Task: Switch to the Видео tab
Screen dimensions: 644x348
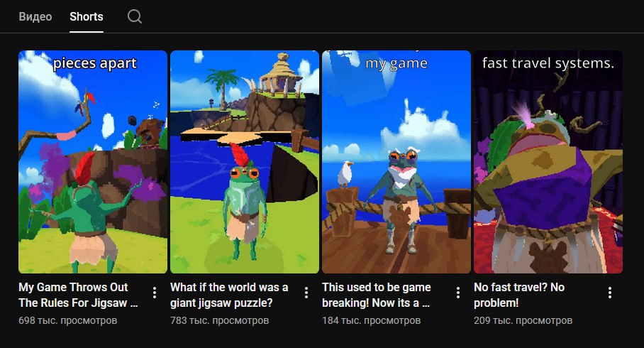Action: click(35, 16)
